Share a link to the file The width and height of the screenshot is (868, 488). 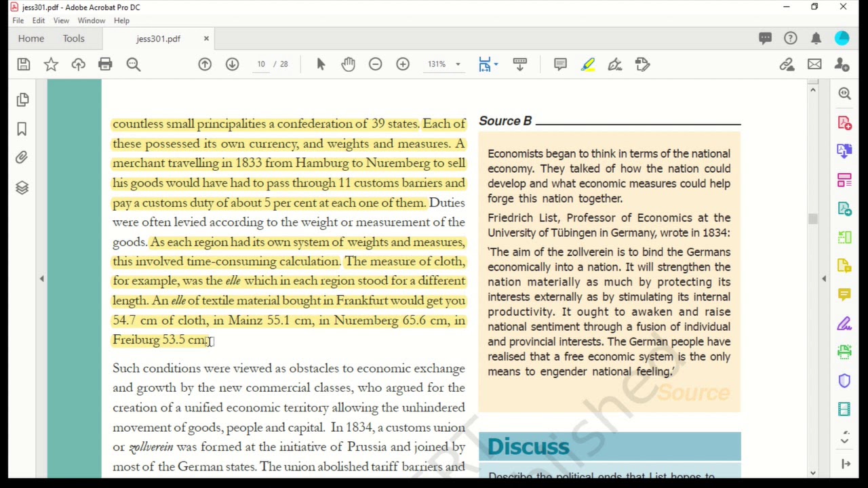pos(787,64)
